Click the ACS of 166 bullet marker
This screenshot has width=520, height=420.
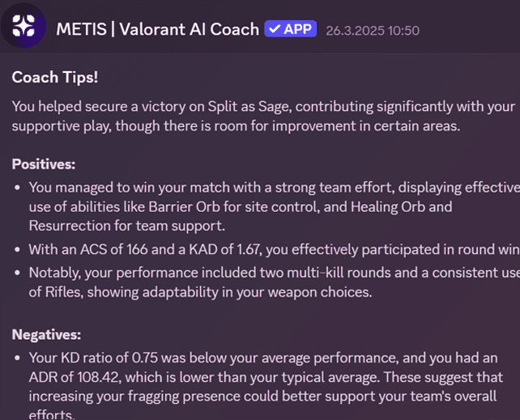(x=18, y=249)
